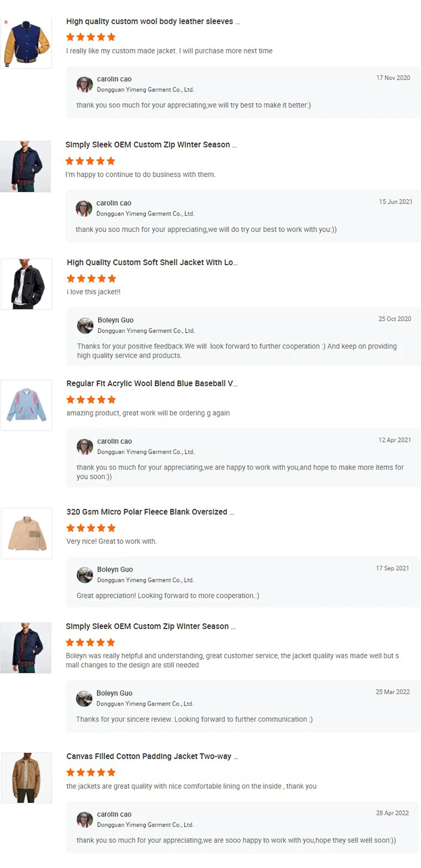Open Boleyn Guo's avatar in 25 Mar 2022 reply

pyautogui.click(x=84, y=699)
